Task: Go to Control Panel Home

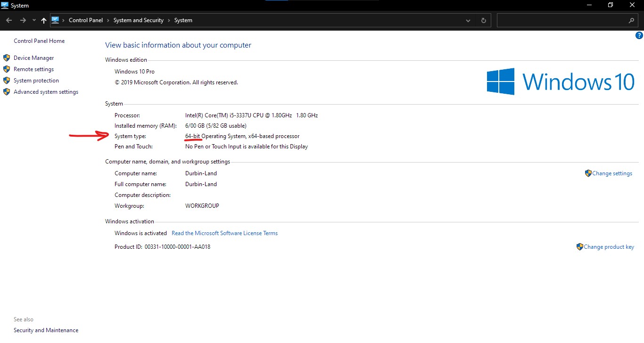Action: [39, 41]
